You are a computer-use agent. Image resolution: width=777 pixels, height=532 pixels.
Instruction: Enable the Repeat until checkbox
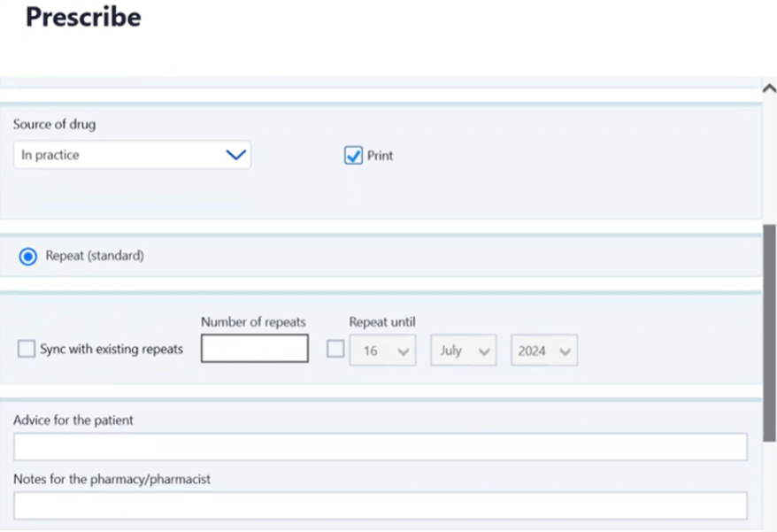coord(335,349)
